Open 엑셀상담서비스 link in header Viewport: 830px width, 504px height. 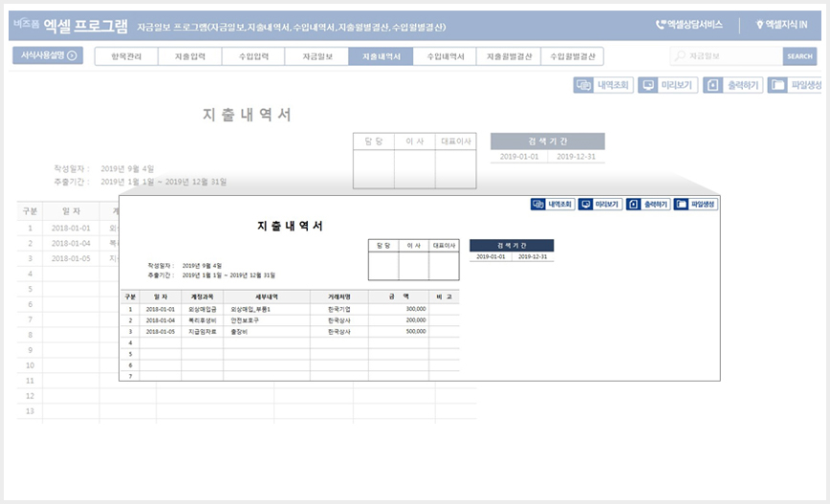click(689, 24)
